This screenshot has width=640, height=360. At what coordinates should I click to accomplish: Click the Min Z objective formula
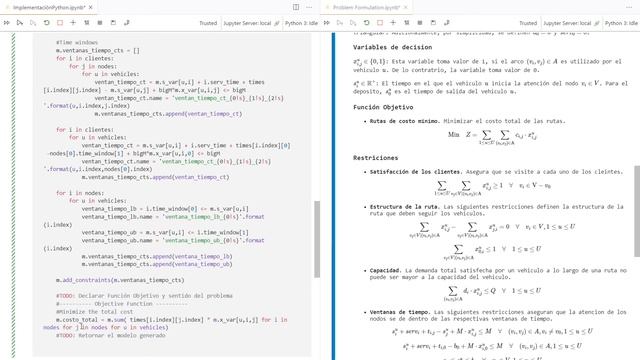[492, 137]
